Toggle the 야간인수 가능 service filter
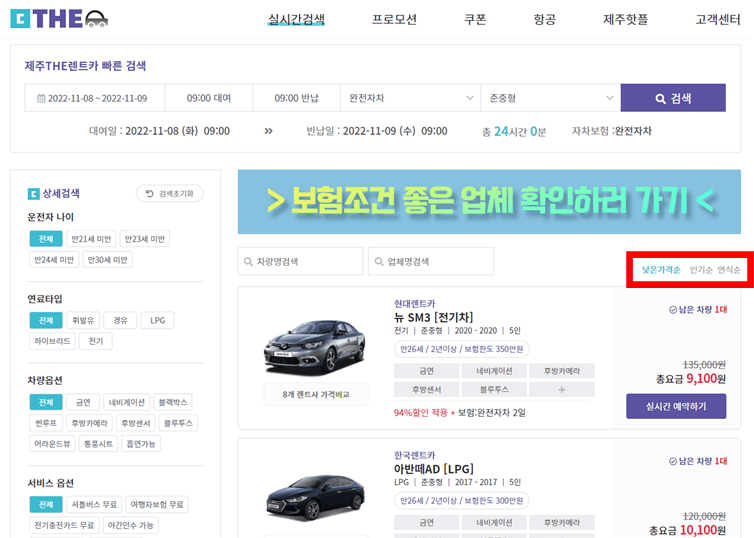Image resolution: width=754 pixels, height=538 pixels. [x=130, y=525]
